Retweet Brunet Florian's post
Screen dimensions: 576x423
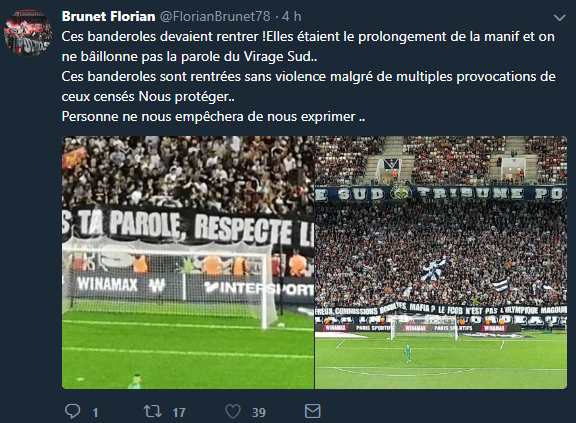point(152,411)
